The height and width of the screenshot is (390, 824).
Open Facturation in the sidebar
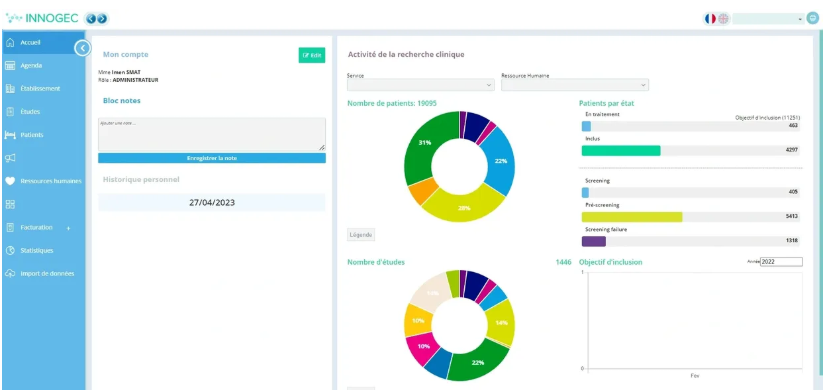click(x=36, y=228)
